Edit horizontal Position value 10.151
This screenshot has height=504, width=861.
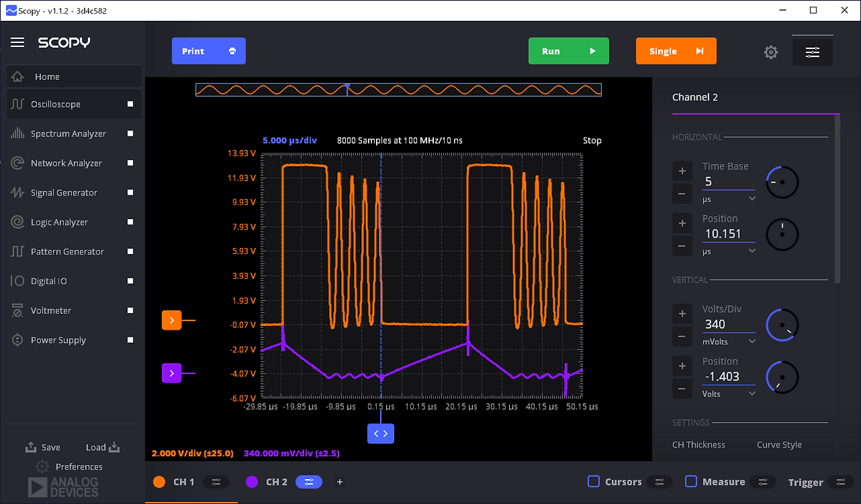pyautogui.click(x=729, y=234)
